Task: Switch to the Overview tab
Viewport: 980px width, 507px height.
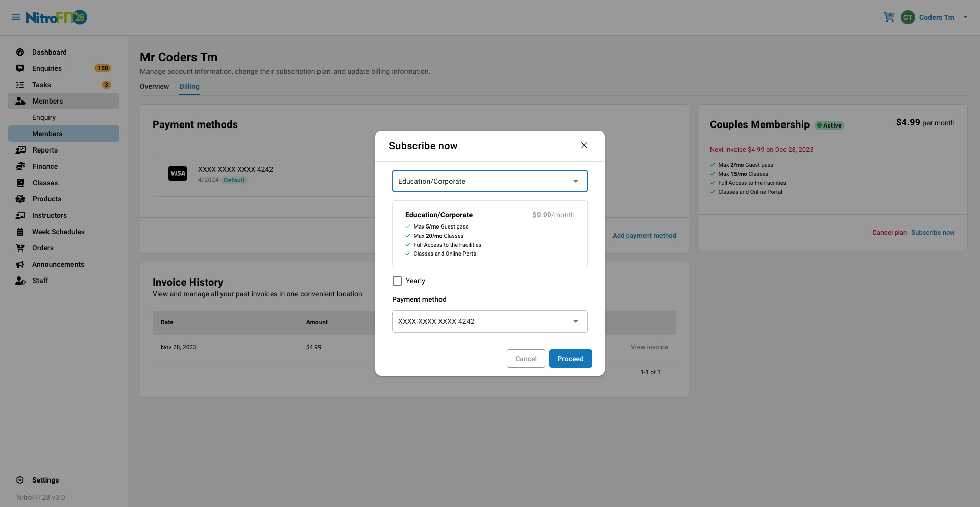Action: pos(154,86)
